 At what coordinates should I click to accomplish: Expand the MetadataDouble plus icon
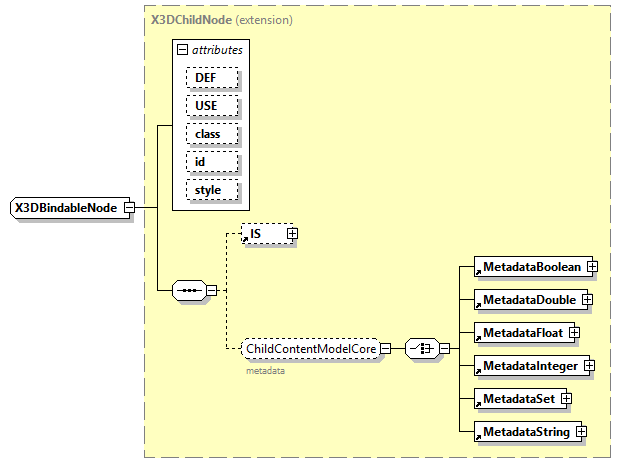click(588, 300)
